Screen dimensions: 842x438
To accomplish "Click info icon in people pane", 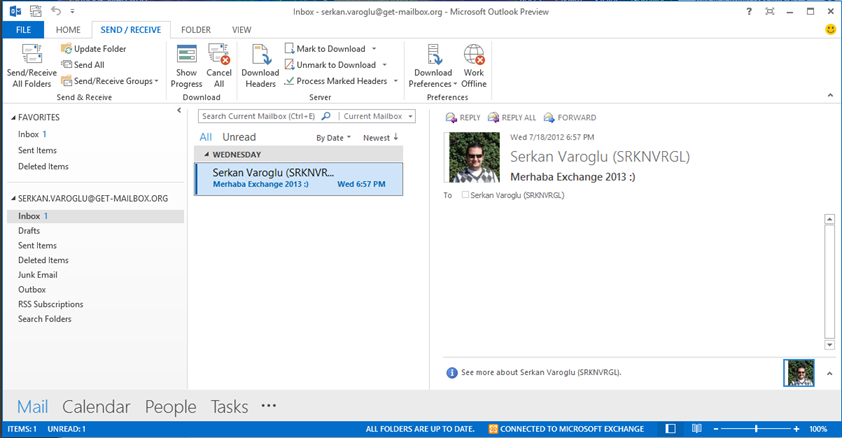I will pos(452,373).
